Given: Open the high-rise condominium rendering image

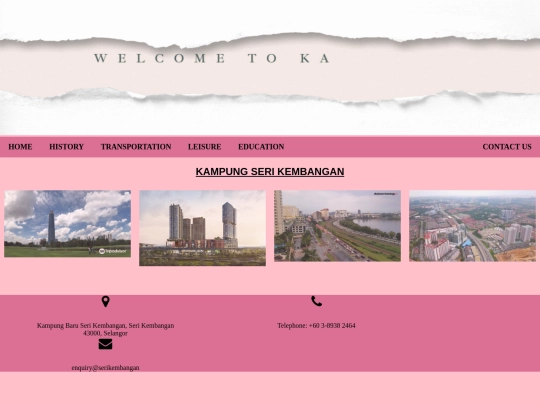Looking at the screenshot, I should point(202,228).
